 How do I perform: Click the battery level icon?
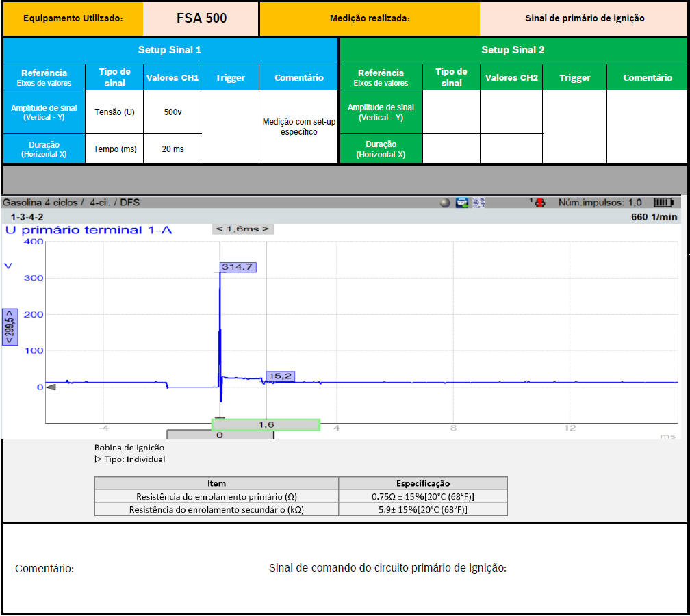(x=663, y=203)
